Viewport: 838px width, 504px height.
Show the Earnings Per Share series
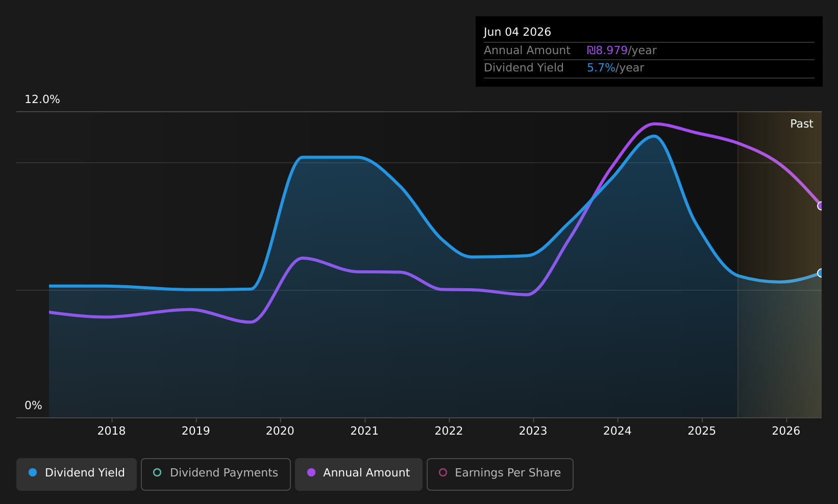coord(500,474)
